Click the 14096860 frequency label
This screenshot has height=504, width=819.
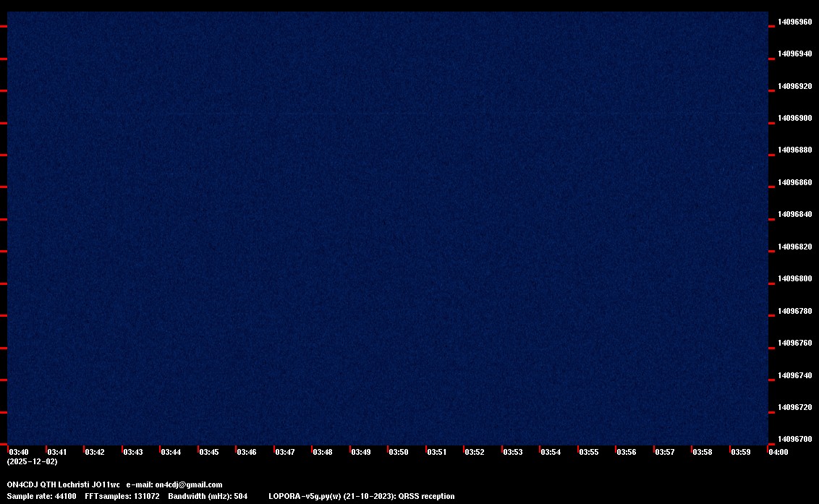(795, 182)
